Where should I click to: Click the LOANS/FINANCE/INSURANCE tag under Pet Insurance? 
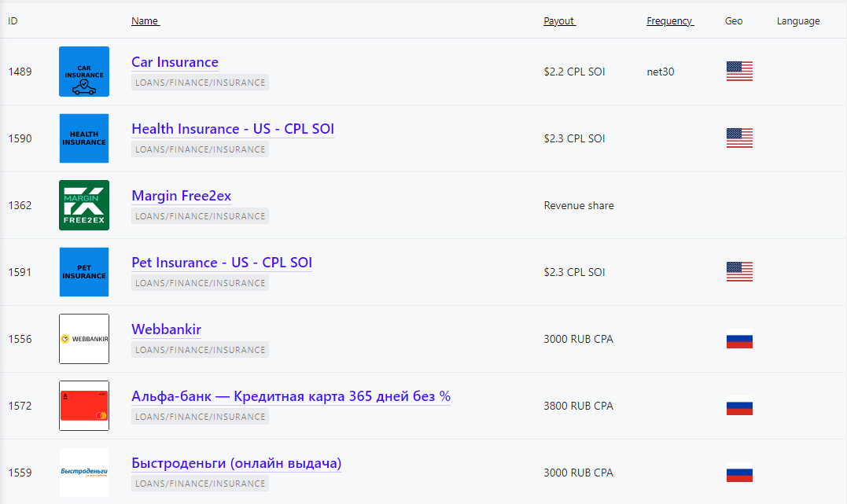(x=200, y=282)
